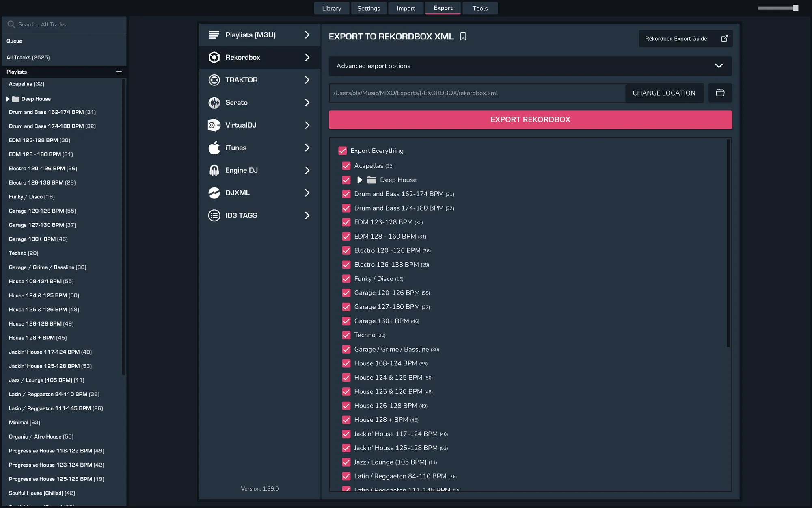Image resolution: width=812 pixels, height=508 pixels.
Task: Open the Tools tab
Action: pos(480,8)
